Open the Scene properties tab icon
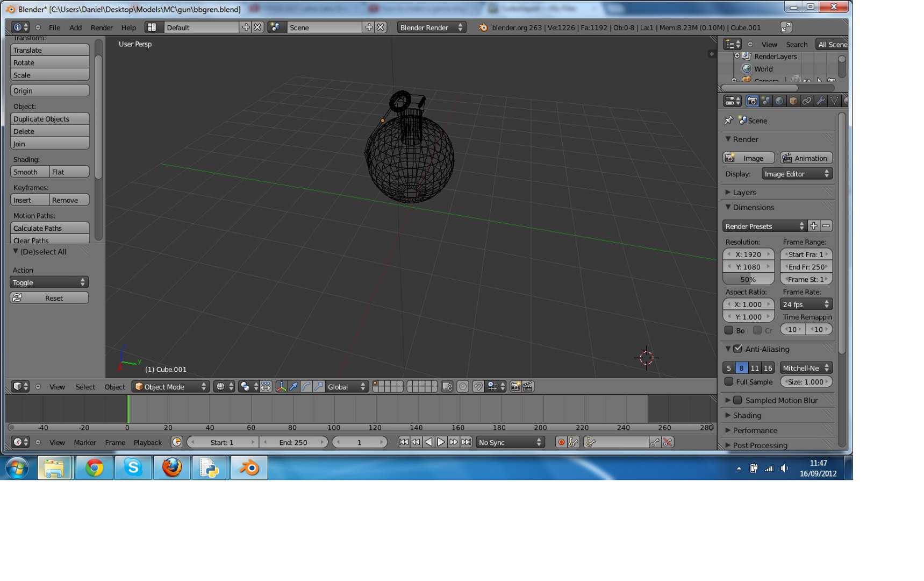 [765, 101]
